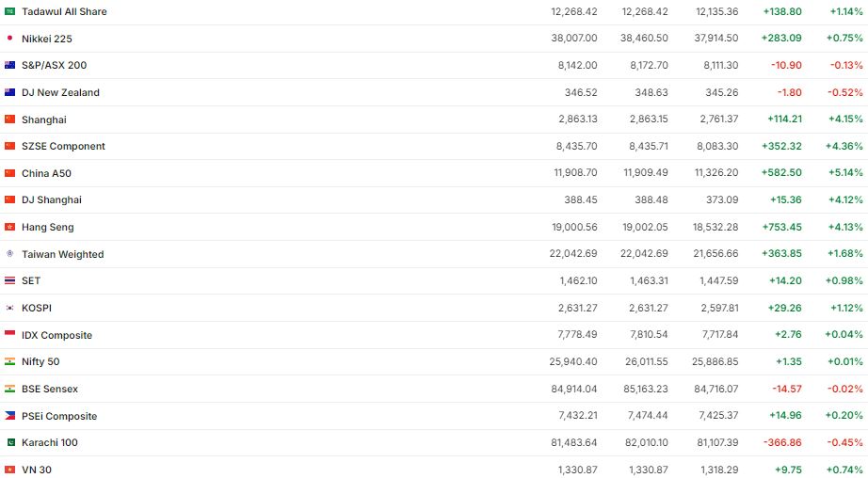868x478 pixels.
Task: Click the Indonesia flag beside IDX Composite
Action: [9, 335]
